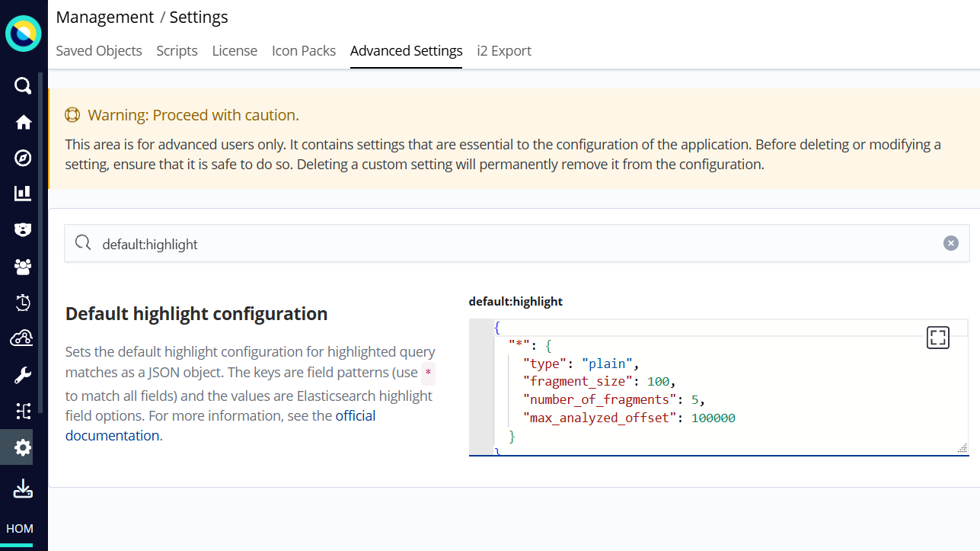Select the HOM space label in the sidebar
This screenshot has width=980, height=551.
pos(20,528)
